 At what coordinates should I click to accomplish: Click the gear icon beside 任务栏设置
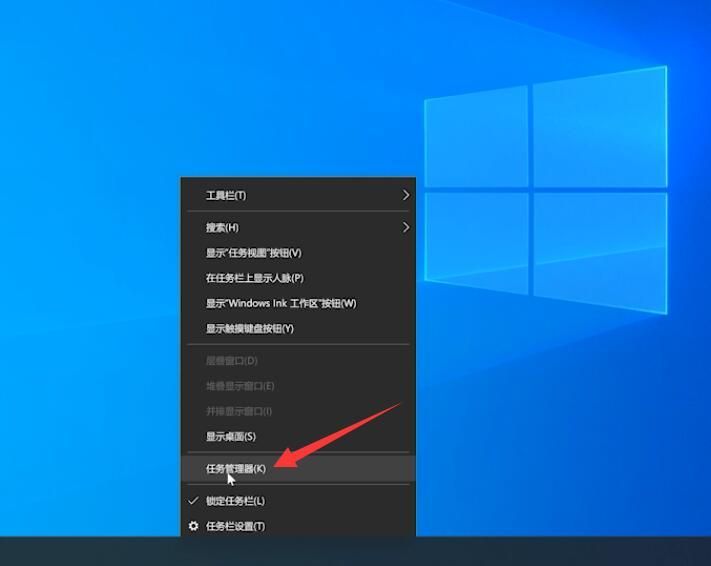click(x=194, y=526)
